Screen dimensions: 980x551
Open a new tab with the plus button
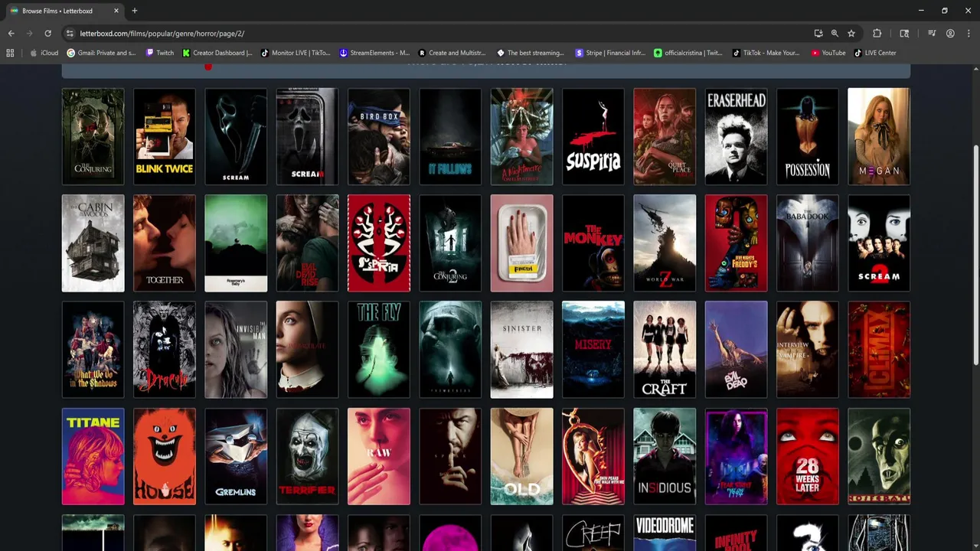pyautogui.click(x=135, y=11)
